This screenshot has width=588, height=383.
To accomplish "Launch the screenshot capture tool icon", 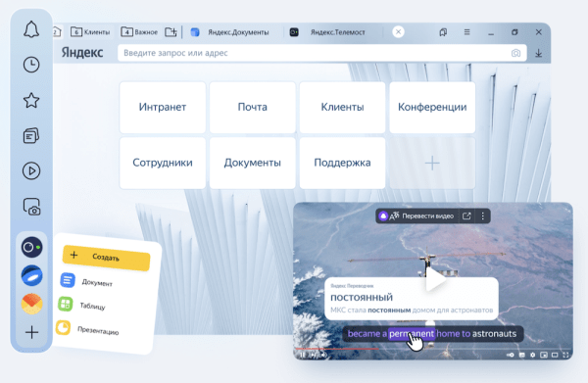I will click(x=31, y=207).
